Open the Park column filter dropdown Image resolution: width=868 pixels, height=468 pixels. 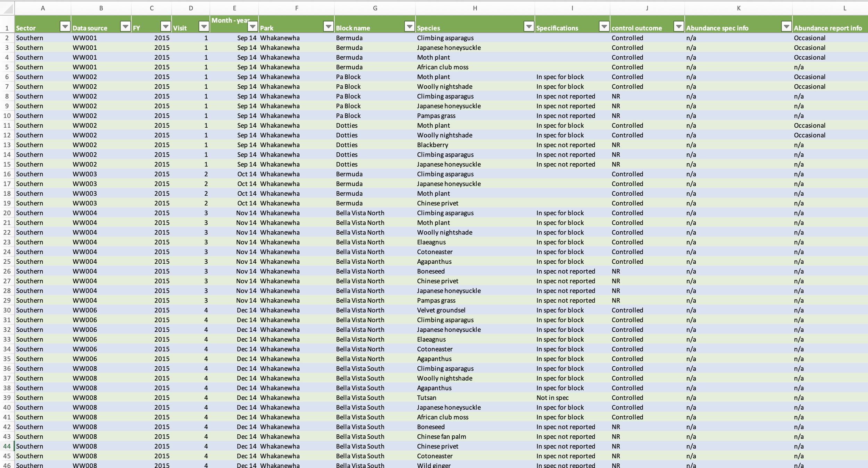(328, 27)
